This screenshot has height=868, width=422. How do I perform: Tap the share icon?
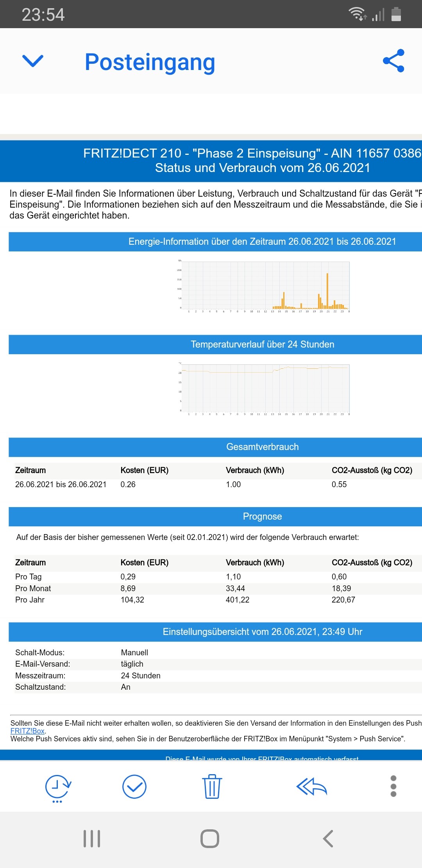tap(394, 61)
